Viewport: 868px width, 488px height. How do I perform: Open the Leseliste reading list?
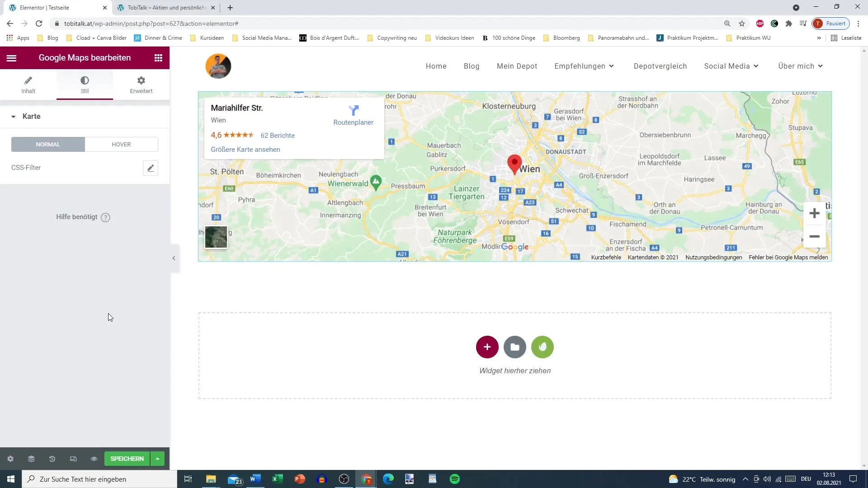coord(846,38)
